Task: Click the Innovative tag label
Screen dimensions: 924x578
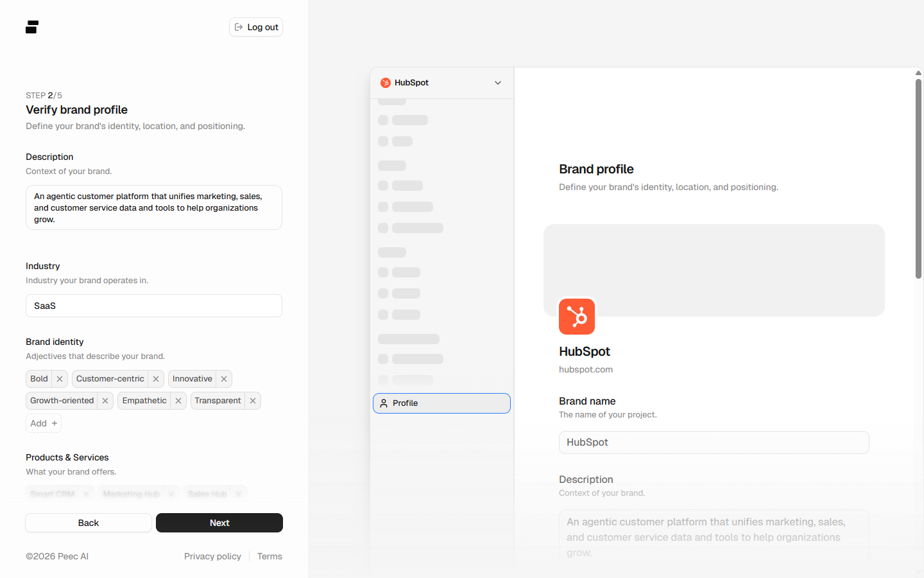Action: (x=193, y=379)
